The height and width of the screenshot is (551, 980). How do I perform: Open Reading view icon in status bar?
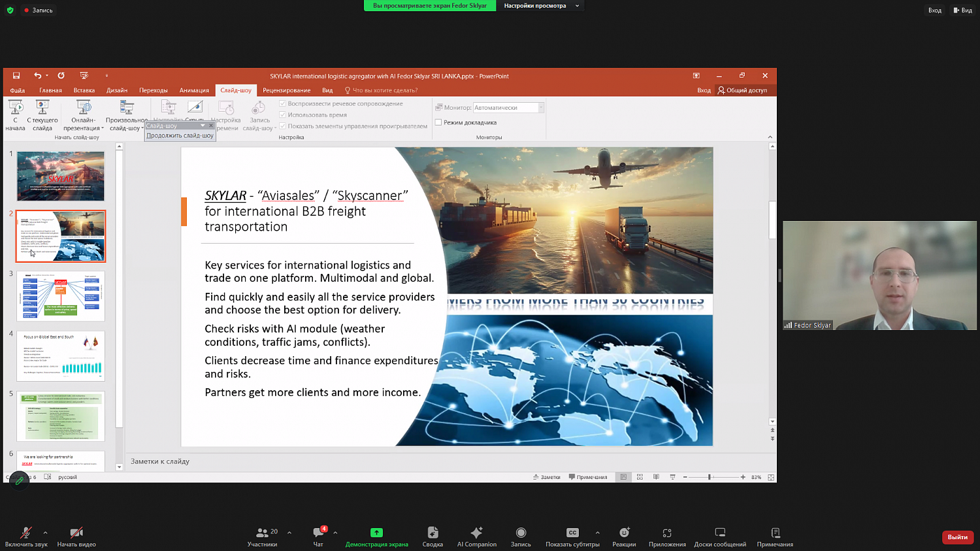[x=656, y=477]
